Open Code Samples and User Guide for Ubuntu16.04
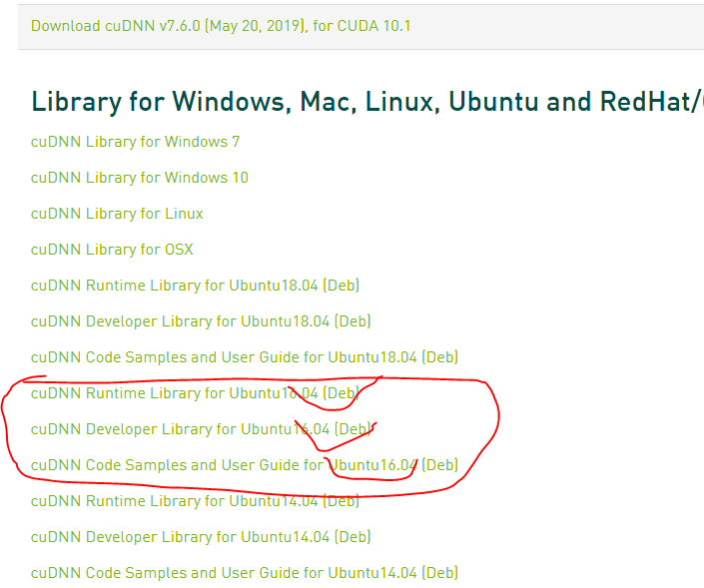This screenshot has width=704, height=588. [245, 465]
